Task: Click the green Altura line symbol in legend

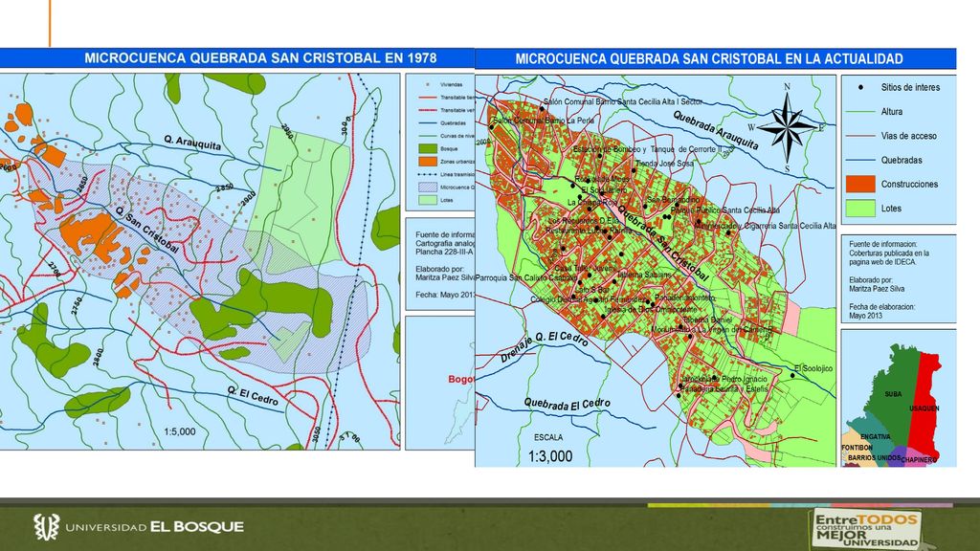Action: 860,112
